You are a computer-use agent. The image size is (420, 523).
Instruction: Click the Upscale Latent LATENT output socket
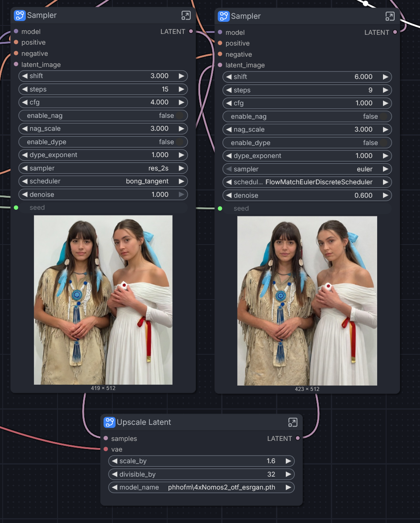(x=298, y=438)
